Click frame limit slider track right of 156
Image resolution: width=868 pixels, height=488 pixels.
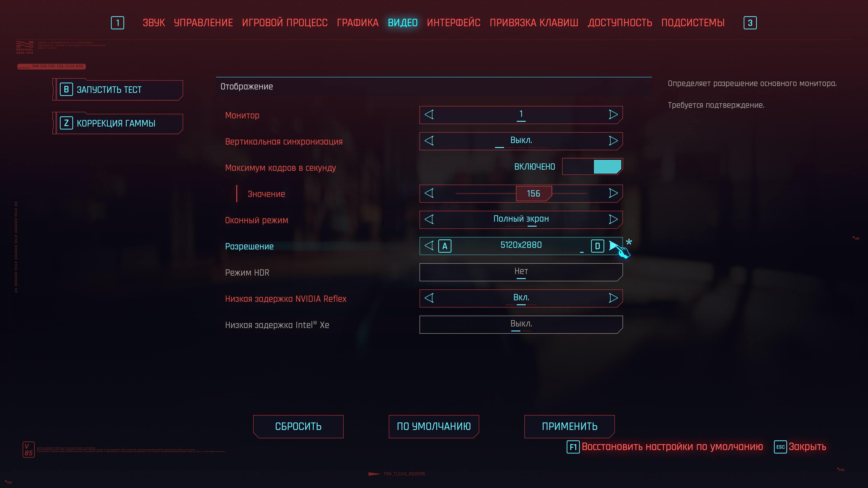[569, 194]
